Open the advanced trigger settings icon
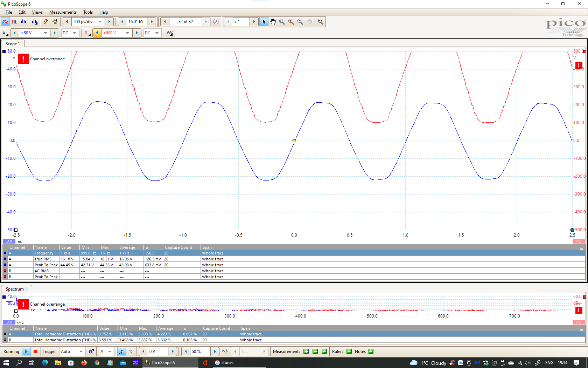588x368 pixels. (x=91, y=352)
